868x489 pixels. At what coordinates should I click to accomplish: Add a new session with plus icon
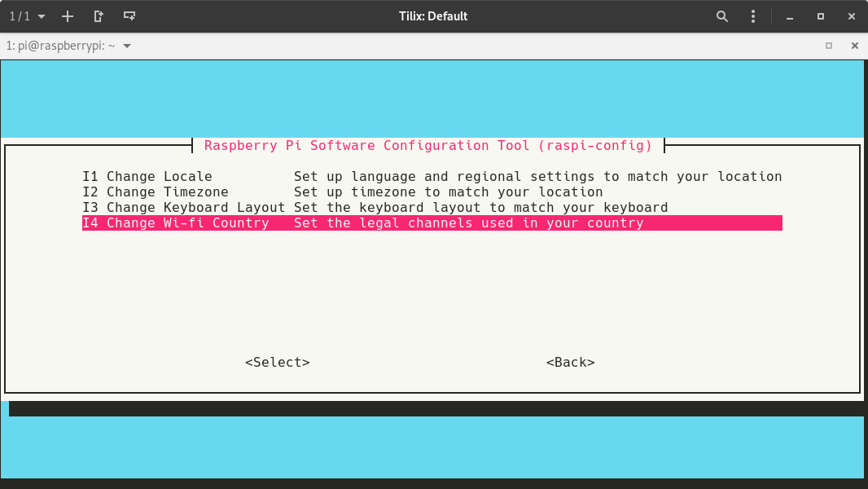pos(68,16)
